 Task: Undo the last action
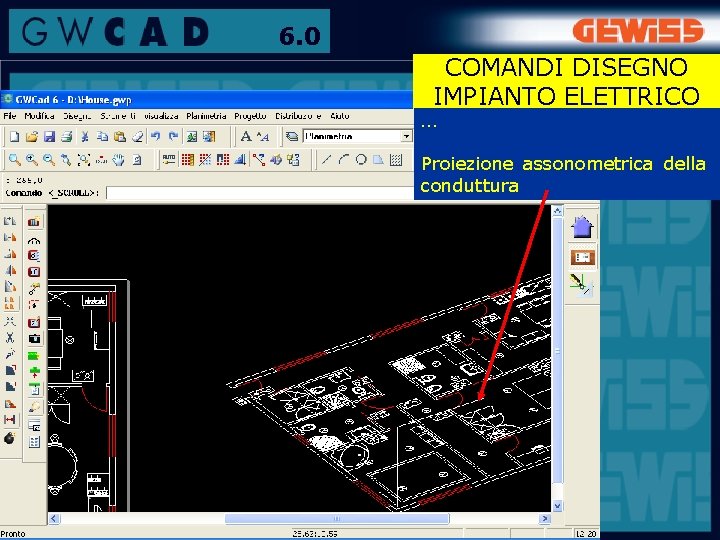(x=156, y=136)
